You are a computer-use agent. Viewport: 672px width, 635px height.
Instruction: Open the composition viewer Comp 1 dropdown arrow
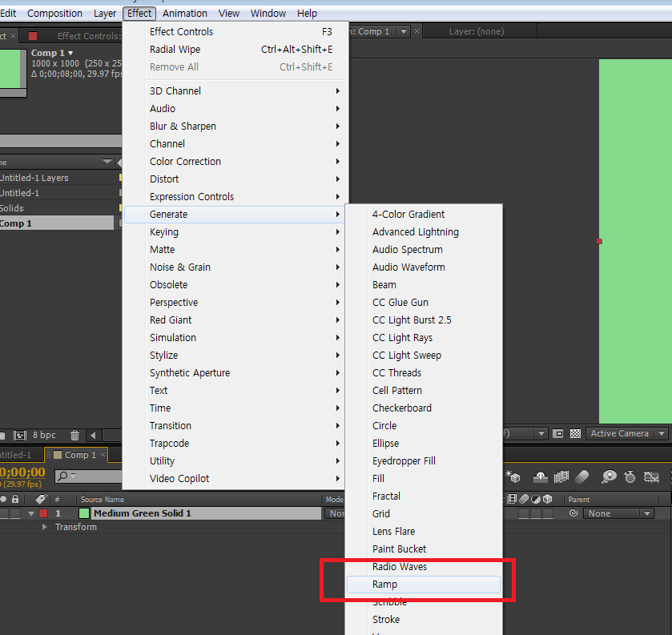coord(404,31)
